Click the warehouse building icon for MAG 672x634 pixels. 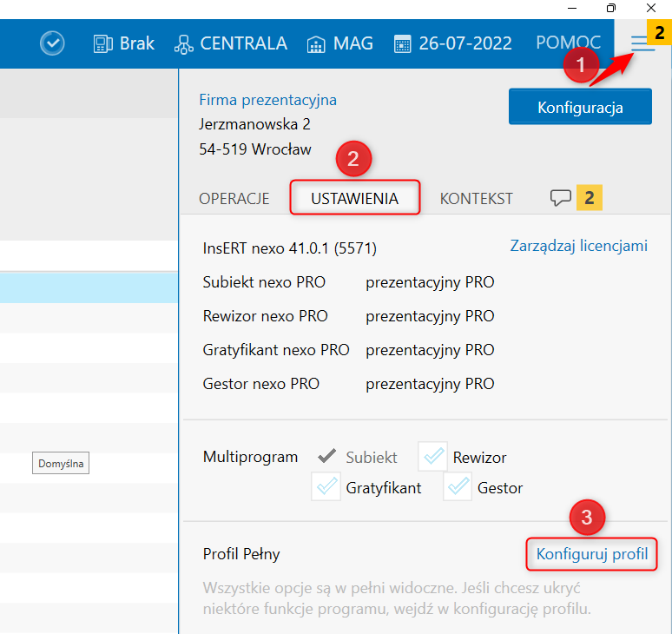pos(316,44)
